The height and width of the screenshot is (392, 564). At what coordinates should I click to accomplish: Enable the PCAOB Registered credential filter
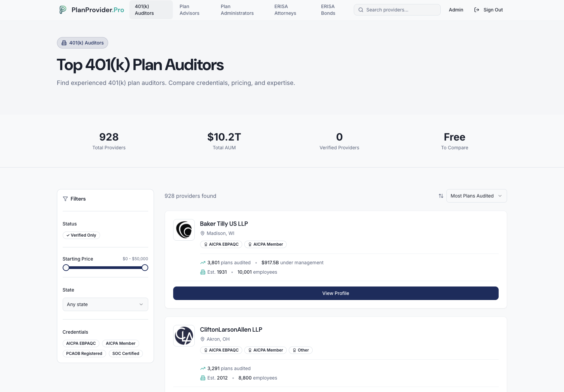[84, 354]
